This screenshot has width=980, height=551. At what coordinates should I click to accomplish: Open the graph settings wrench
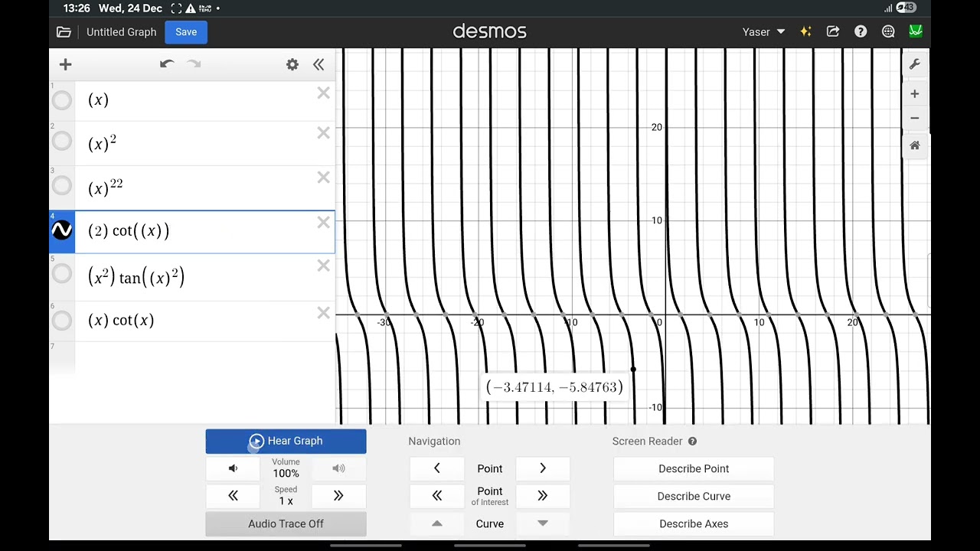pos(914,64)
